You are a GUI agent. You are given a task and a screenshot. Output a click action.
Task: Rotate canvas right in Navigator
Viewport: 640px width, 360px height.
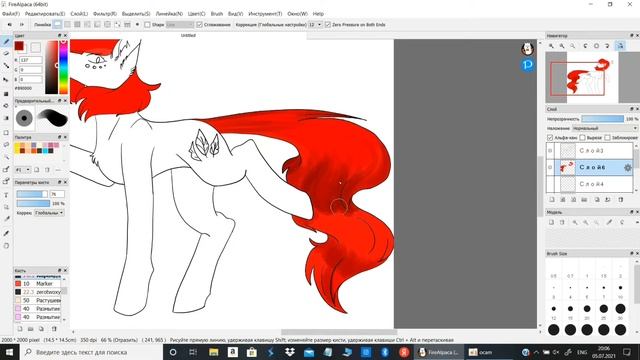point(607,46)
